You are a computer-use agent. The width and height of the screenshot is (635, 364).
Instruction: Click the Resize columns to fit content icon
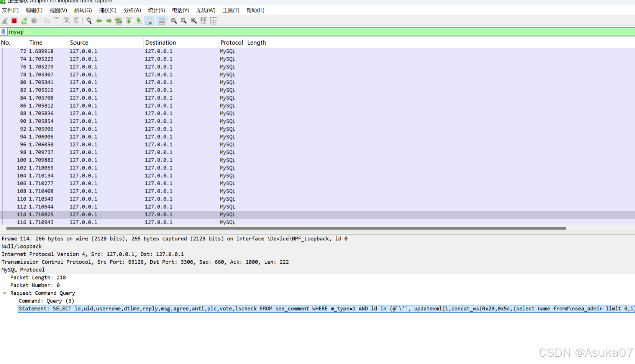click(203, 21)
